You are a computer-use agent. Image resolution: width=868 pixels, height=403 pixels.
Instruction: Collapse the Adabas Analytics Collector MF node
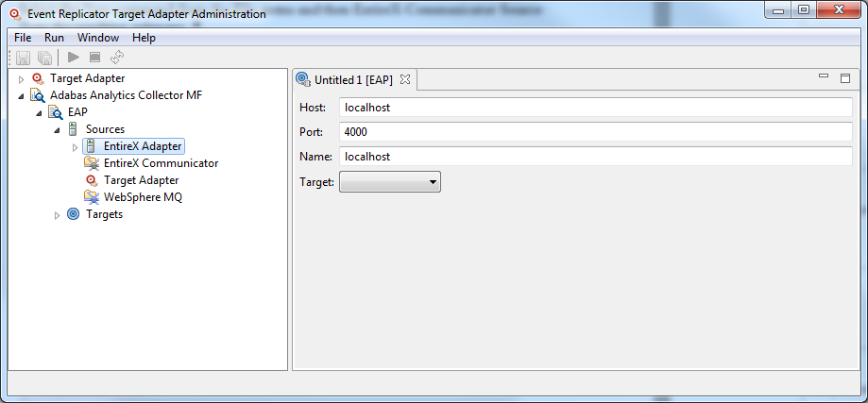point(22,96)
